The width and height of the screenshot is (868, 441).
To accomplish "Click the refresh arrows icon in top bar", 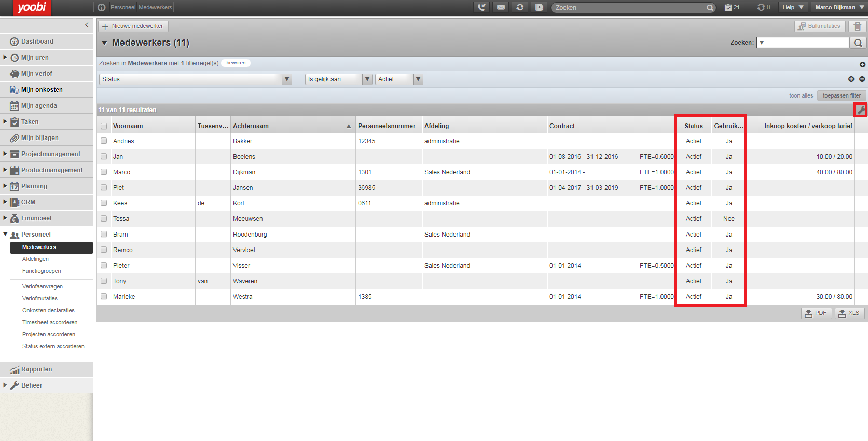I will point(520,7).
